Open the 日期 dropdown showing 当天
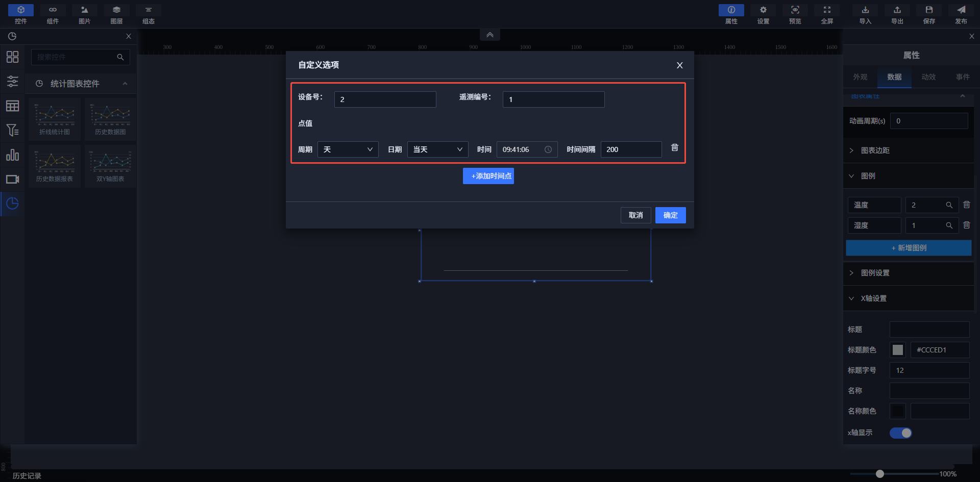Screen dimensions: 980x482 pyautogui.click(x=438, y=149)
